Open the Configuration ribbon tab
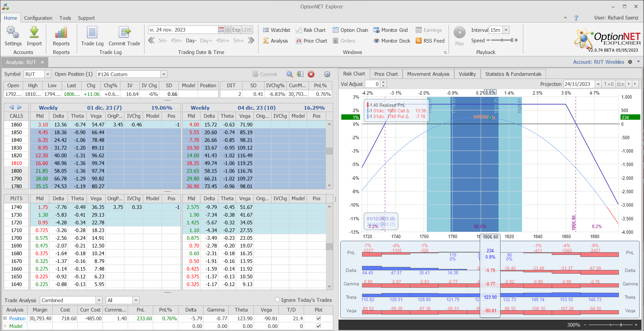The image size is (644, 331). click(38, 18)
